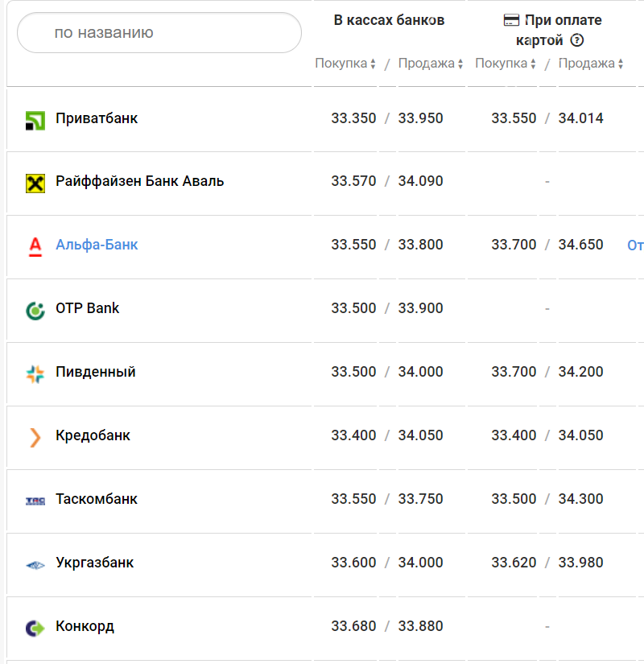Click Укргазбанк card buy rate 33.620
Image resolution: width=644 pixels, height=664 pixels.
[514, 562]
